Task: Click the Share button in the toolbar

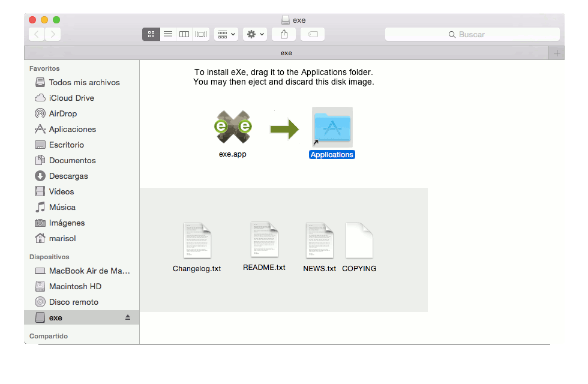Action: pyautogui.click(x=283, y=34)
